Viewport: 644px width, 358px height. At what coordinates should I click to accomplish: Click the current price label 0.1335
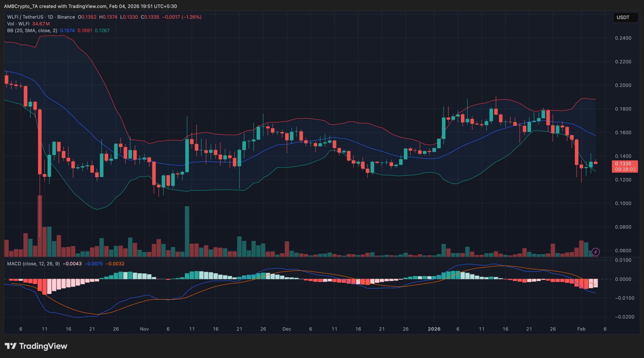(623, 164)
